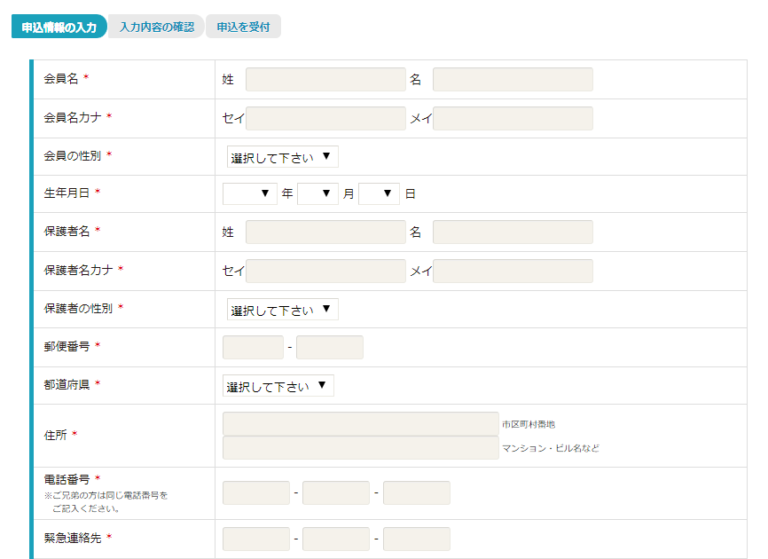Image resolution: width=768 pixels, height=559 pixels.
Task: Click the last 緊急連絡先 input box
Action: pos(416,540)
